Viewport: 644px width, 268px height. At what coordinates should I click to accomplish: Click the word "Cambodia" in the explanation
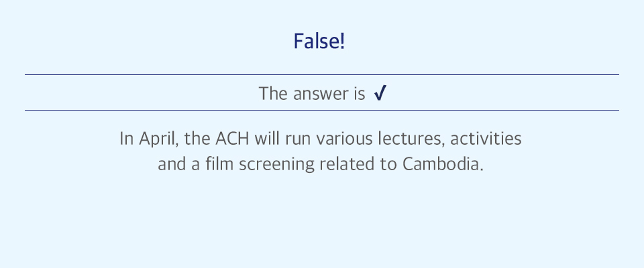click(x=441, y=164)
